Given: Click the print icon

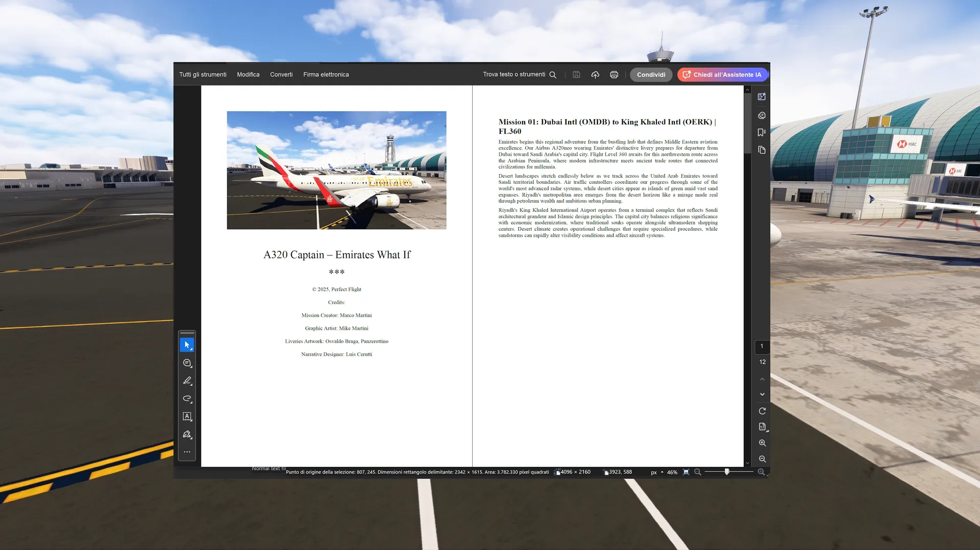Looking at the screenshot, I should [x=614, y=75].
